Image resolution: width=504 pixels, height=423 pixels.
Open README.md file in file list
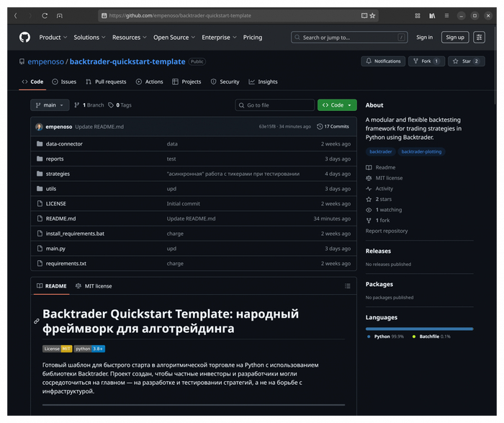60,218
